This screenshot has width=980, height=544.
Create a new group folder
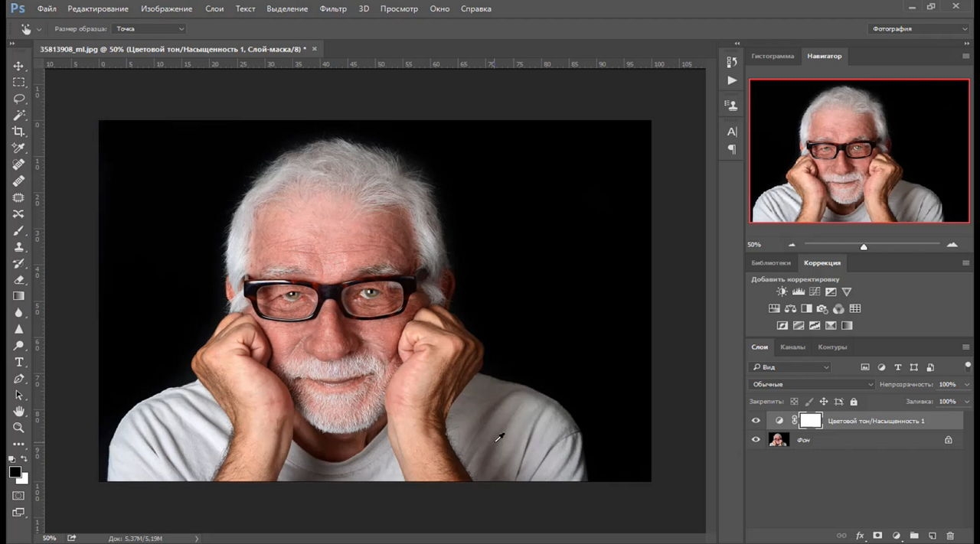pos(914,536)
